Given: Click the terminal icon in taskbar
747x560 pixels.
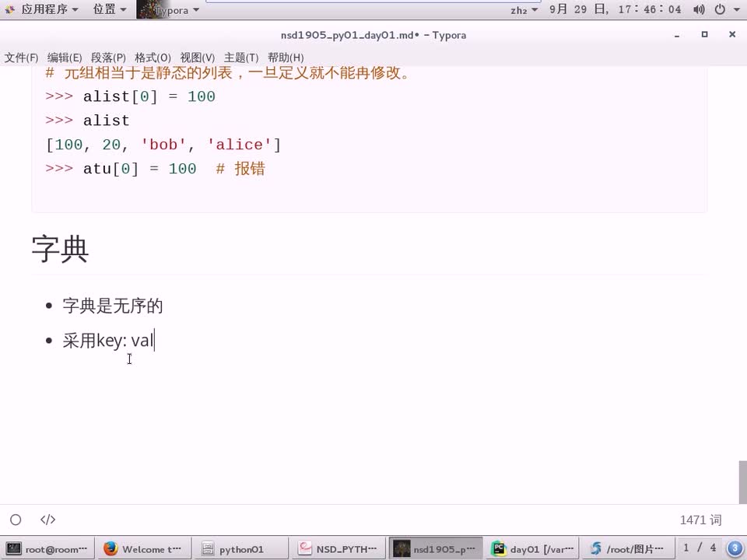Looking at the screenshot, I should click(13, 548).
